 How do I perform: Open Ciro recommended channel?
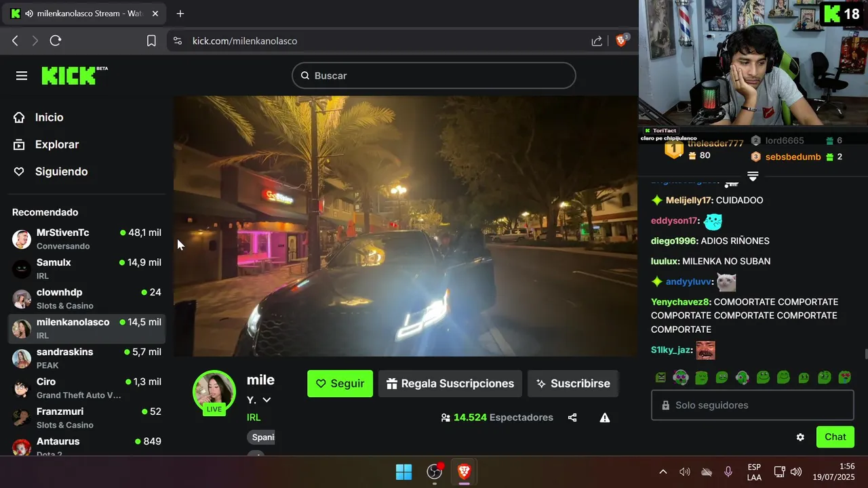87,388
